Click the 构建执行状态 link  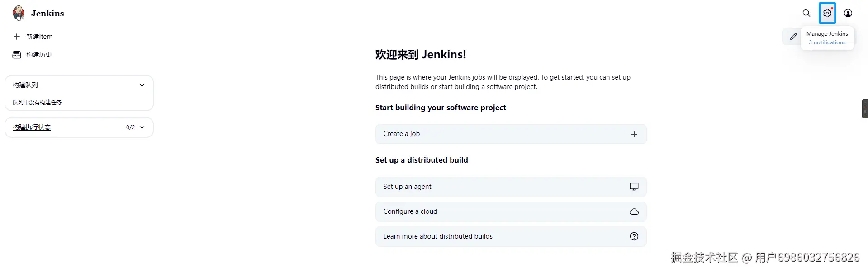tap(32, 127)
